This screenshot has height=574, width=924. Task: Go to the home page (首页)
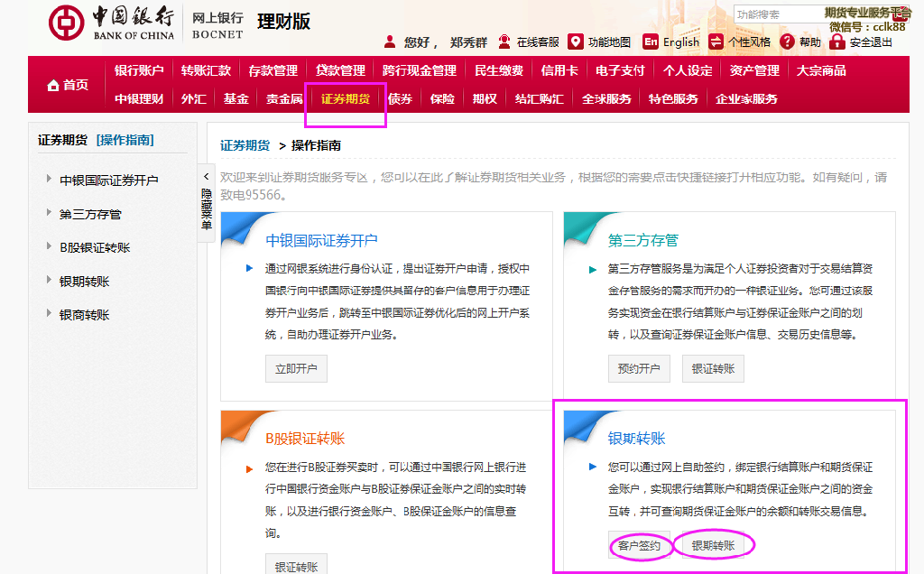tap(68, 85)
